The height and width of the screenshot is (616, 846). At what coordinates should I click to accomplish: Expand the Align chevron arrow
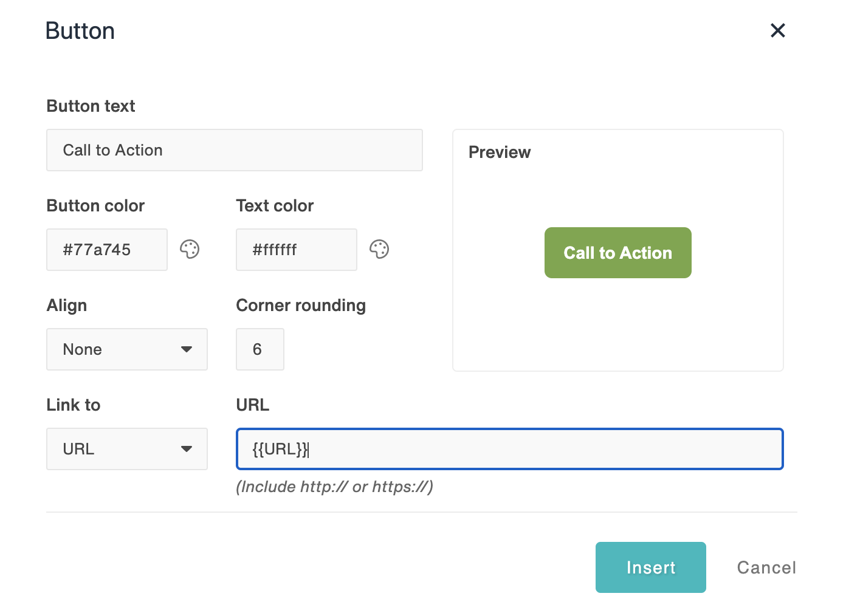coord(187,349)
